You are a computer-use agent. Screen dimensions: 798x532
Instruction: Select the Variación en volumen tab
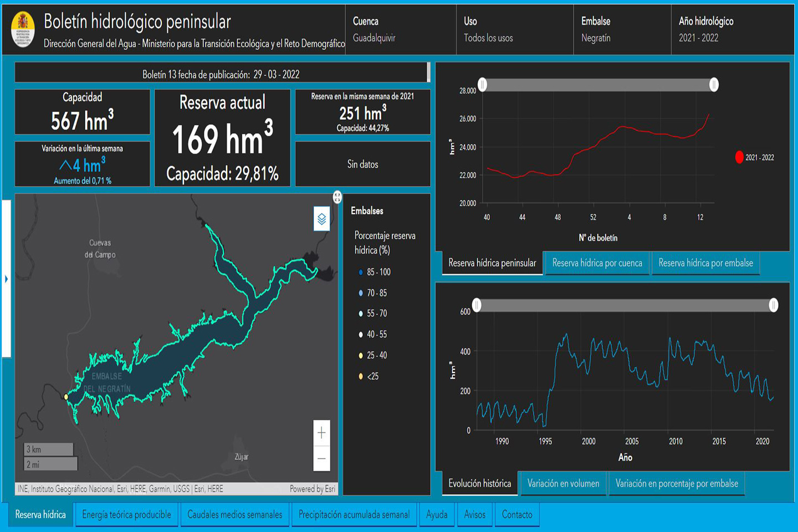[563, 484]
